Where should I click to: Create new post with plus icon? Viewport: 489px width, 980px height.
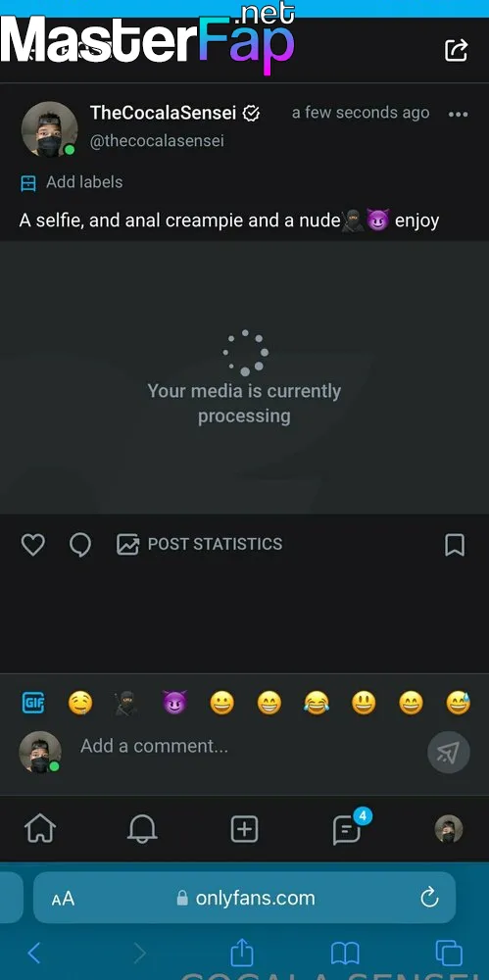coord(245,829)
